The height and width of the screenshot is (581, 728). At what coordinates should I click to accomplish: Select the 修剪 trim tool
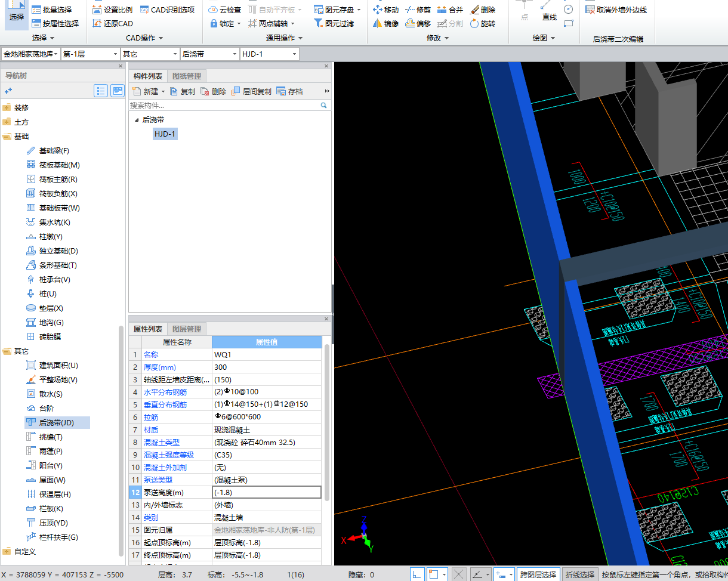click(x=418, y=10)
